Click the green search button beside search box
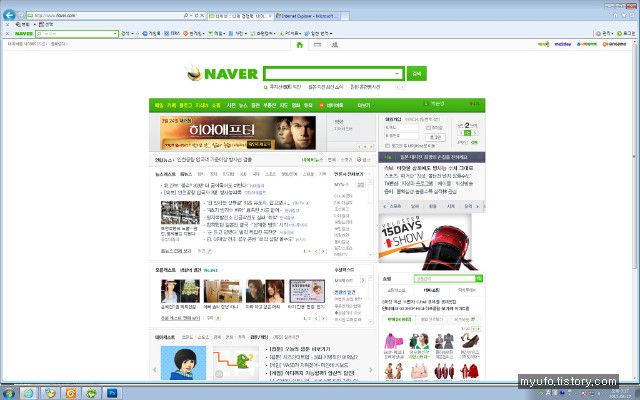This screenshot has height=400, width=640. (417, 74)
